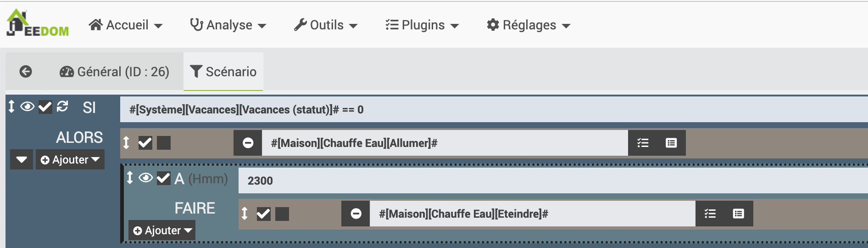This screenshot has height=248, width=868.
Task: Remove the Chauffe Eau Eteindre action
Action: pyautogui.click(x=356, y=214)
